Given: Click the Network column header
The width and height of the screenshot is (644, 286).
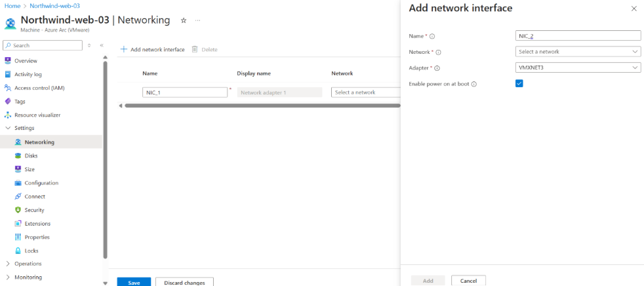Looking at the screenshot, I should click(342, 73).
